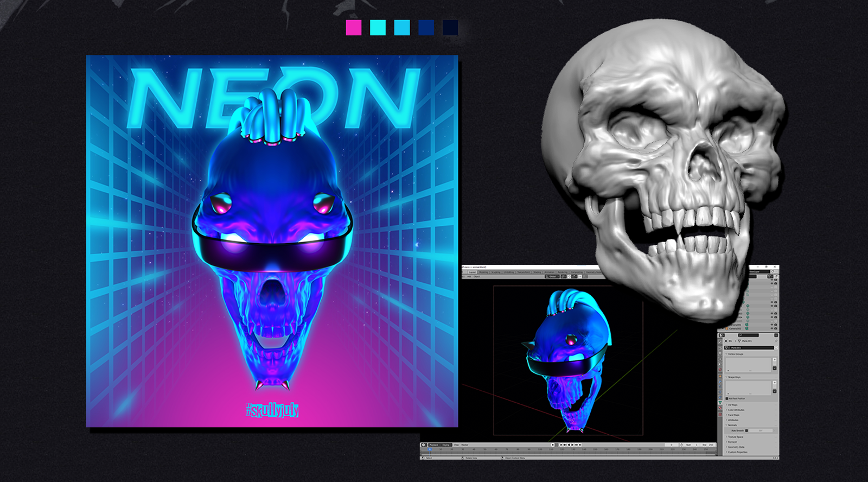Jump to the timeline end frame button
868x482 pixels.
tap(581, 445)
